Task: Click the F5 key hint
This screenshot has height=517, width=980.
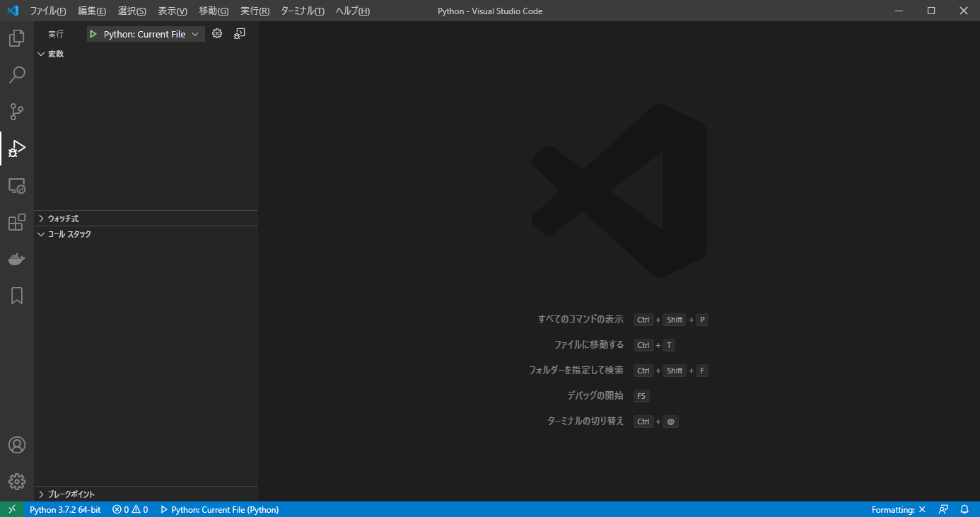Action: tap(641, 396)
